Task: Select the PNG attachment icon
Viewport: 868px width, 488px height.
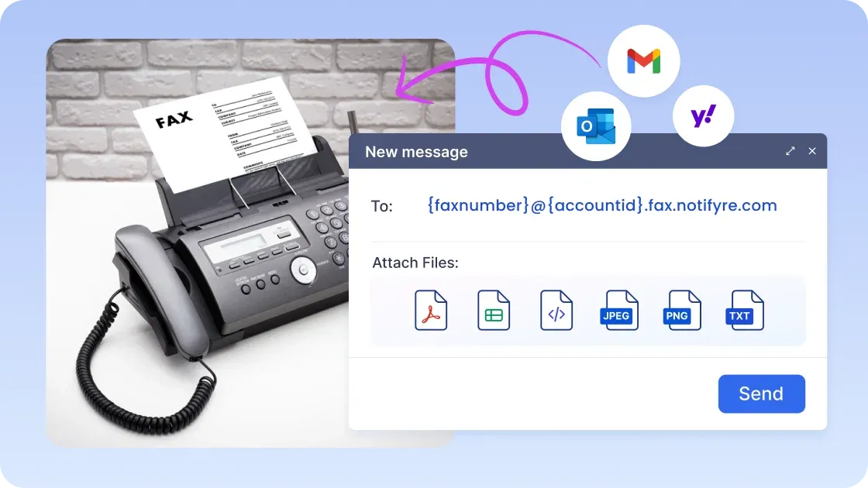Action: tap(681, 310)
